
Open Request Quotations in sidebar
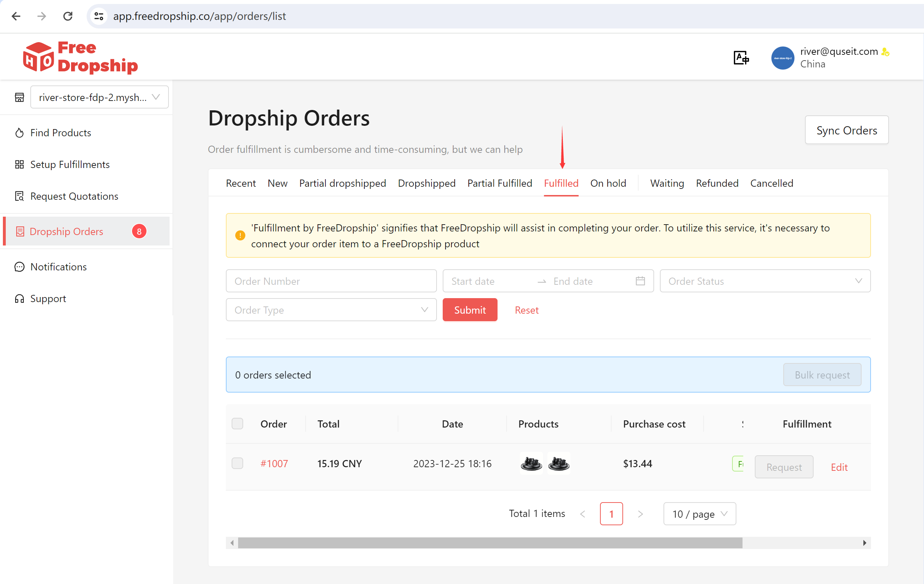point(74,196)
